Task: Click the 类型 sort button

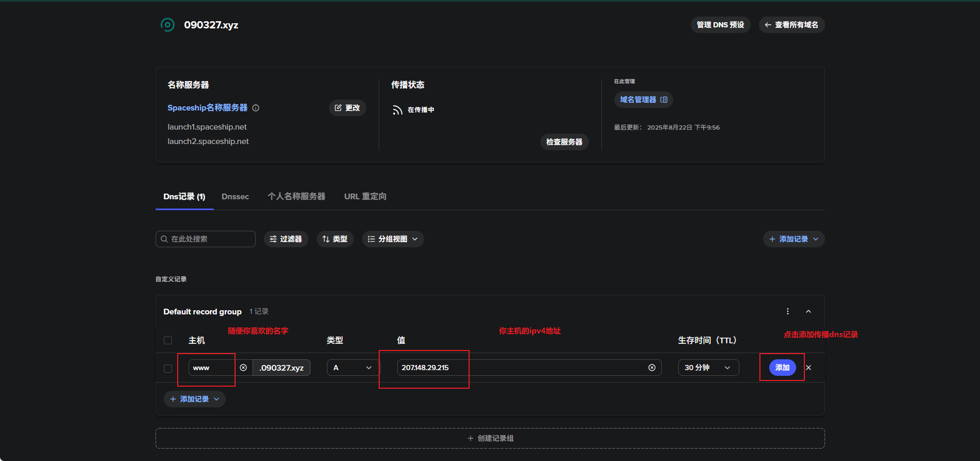Action: (x=335, y=239)
